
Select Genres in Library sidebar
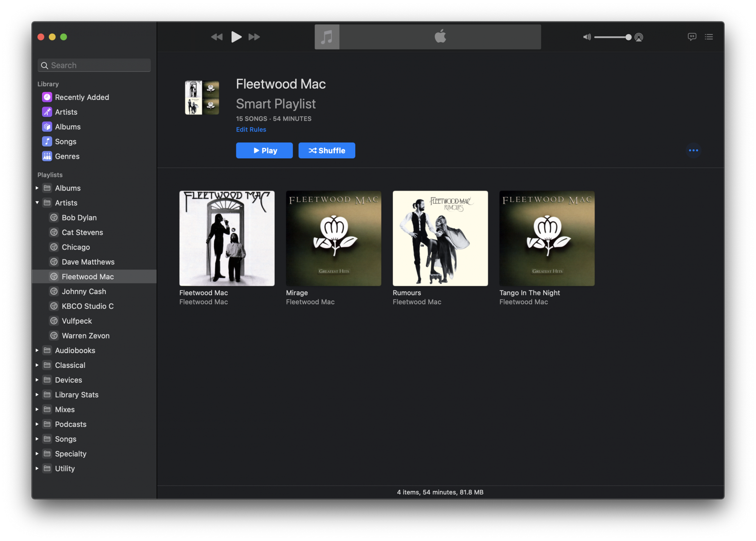coord(67,156)
